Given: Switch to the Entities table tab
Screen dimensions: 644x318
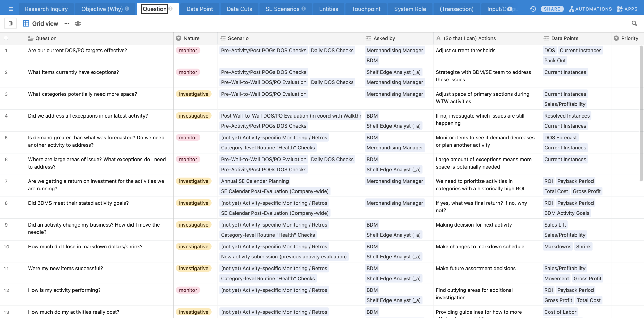Looking at the screenshot, I should click(328, 9).
